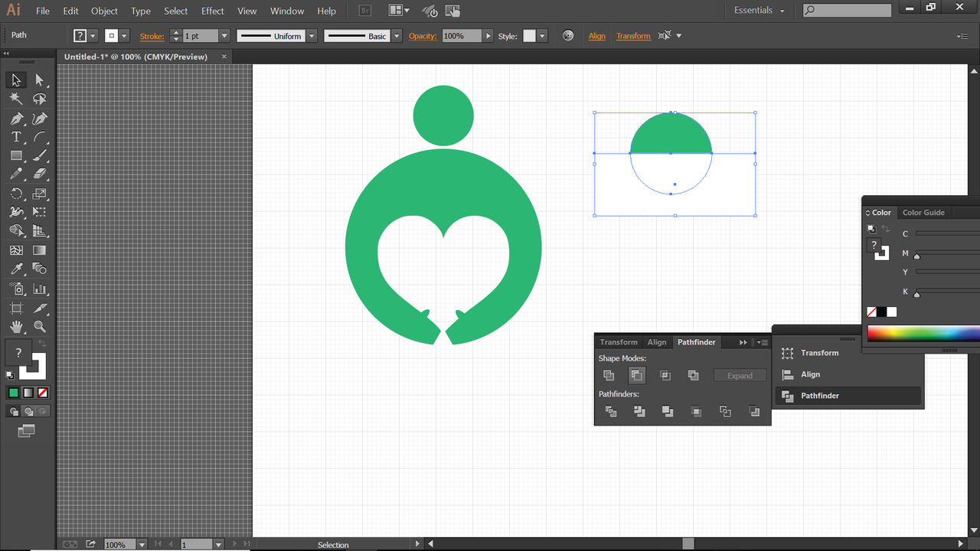Select the Pen tool
The image size is (980, 551).
pyautogui.click(x=16, y=119)
